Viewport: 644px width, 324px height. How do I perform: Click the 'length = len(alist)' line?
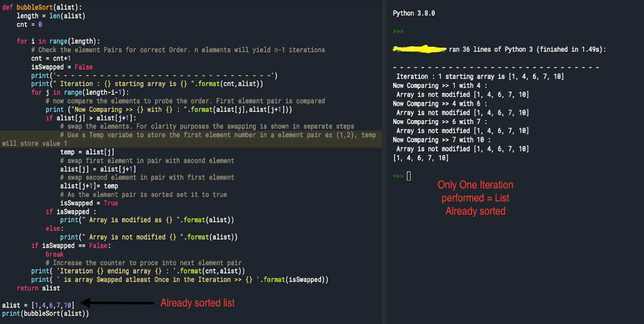pos(51,16)
